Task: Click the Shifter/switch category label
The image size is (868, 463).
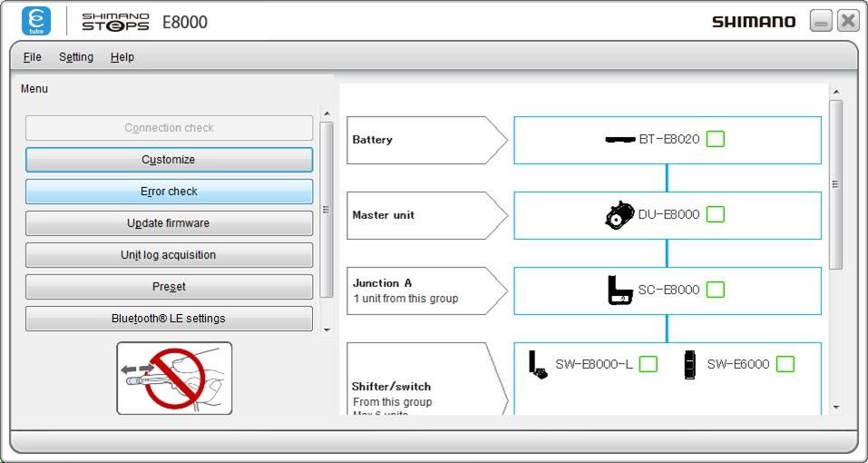Action: tap(427, 379)
